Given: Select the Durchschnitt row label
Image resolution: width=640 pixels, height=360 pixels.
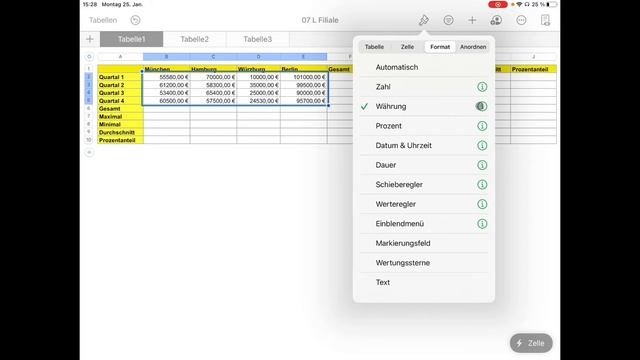Looking at the screenshot, I should [x=120, y=133].
